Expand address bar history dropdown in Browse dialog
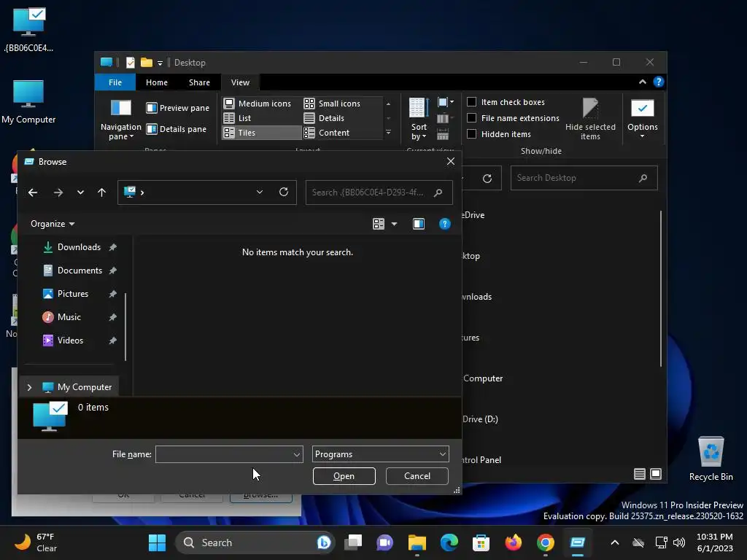747x560 pixels. [259, 192]
